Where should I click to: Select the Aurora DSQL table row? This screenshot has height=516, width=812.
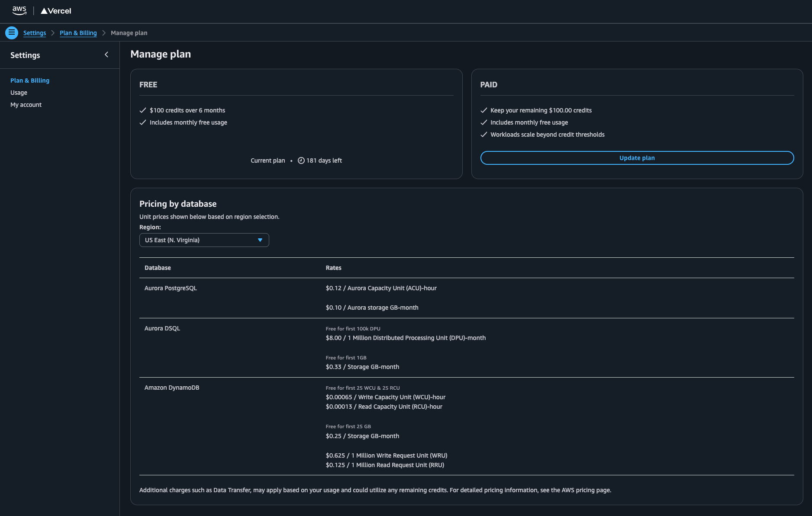(x=162, y=328)
